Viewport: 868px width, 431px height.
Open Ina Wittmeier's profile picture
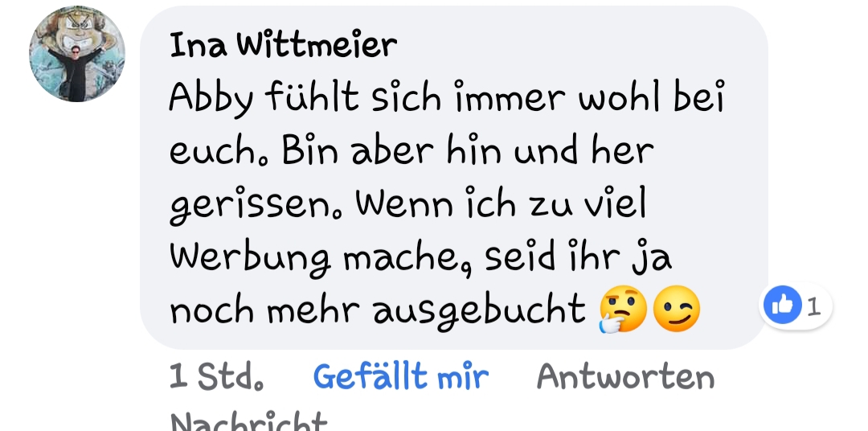pyautogui.click(x=77, y=54)
